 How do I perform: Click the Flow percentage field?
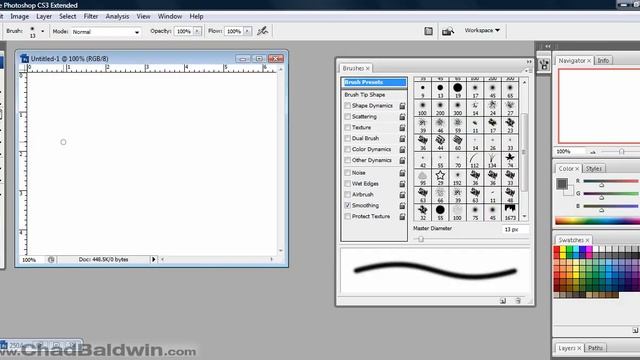tap(234, 31)
